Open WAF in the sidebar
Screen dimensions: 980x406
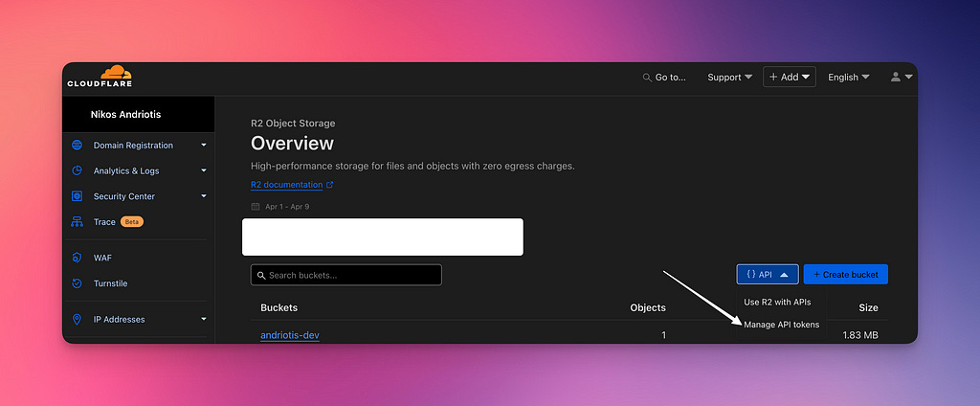(102, 258)
